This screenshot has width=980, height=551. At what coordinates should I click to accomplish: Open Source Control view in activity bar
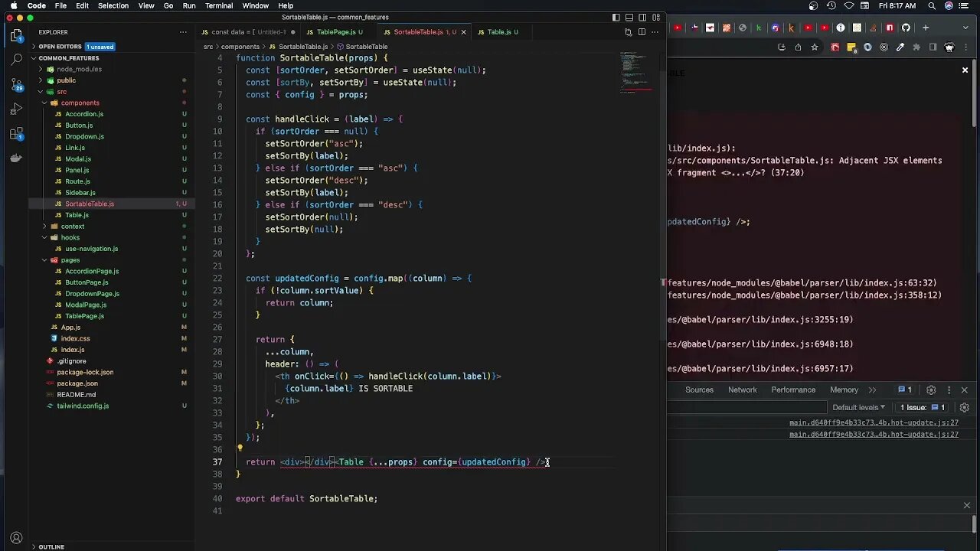click(x=17, y=83)
